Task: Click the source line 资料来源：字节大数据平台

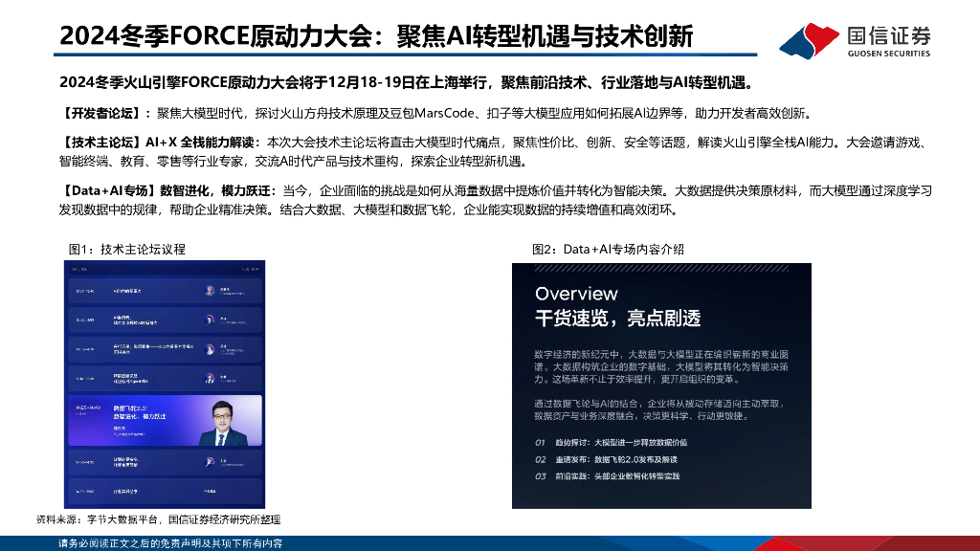Action: 158,519
